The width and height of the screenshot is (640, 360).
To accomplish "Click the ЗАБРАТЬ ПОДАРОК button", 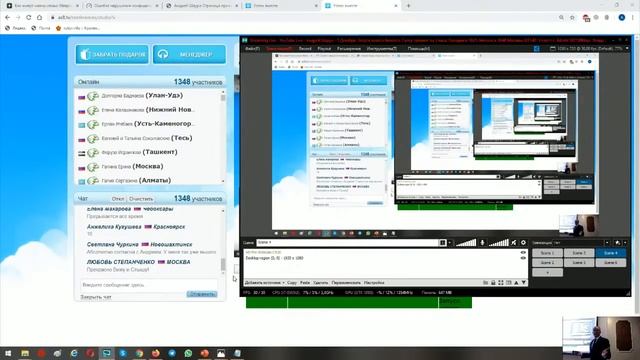I will click(112, 54).
